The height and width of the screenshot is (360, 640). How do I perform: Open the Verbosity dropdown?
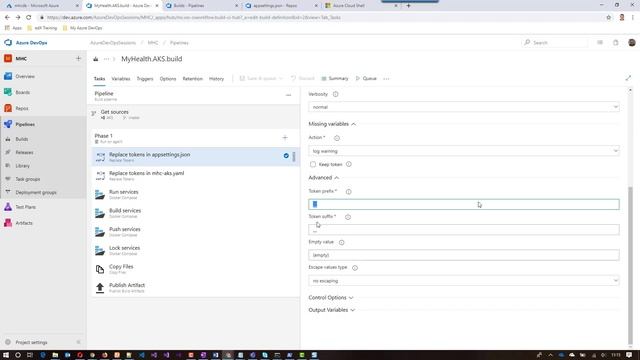click(x=464, y=107)
